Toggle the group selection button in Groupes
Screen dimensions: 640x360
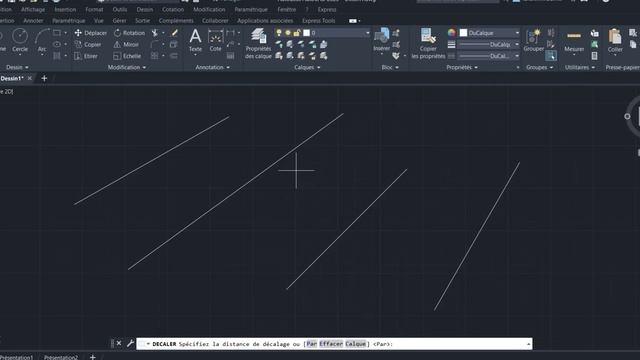(x=551, y=56)
